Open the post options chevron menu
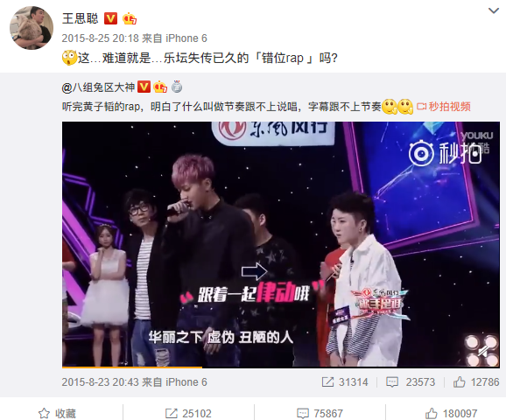The width and height of the screenshot is (506, 420). coord(494,11)
